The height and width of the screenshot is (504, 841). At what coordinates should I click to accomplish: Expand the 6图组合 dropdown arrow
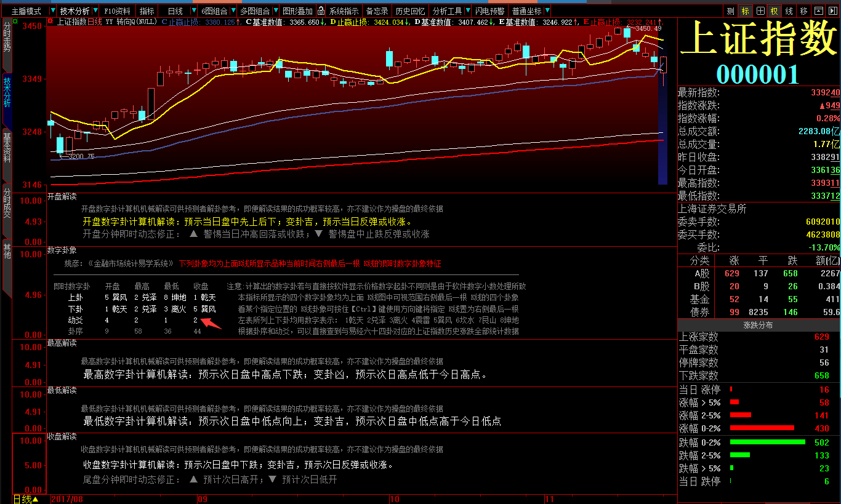tap(233, 11)
